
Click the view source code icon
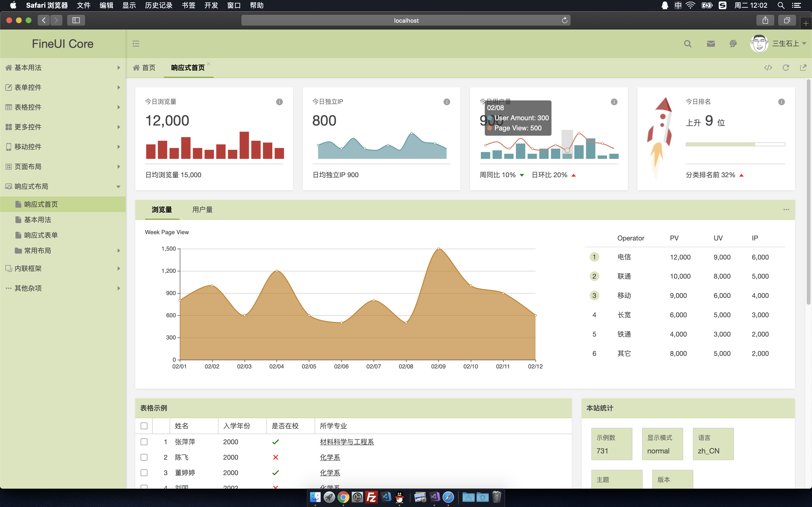pyautogui.click(x=768, y=68)
